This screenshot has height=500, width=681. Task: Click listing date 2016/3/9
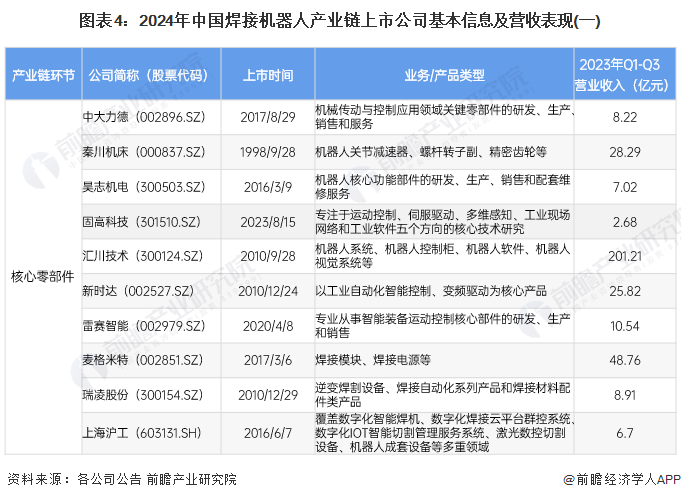coord(268,187)
